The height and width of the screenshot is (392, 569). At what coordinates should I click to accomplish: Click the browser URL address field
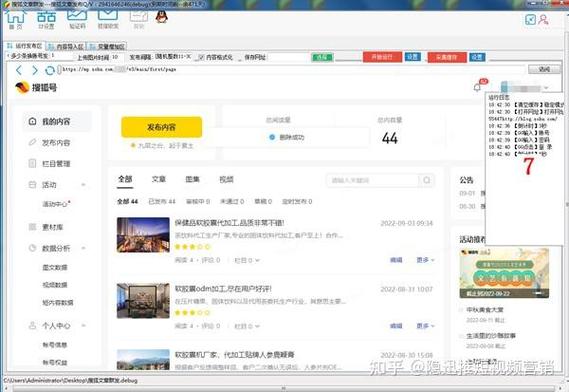[x=292, y=69]
